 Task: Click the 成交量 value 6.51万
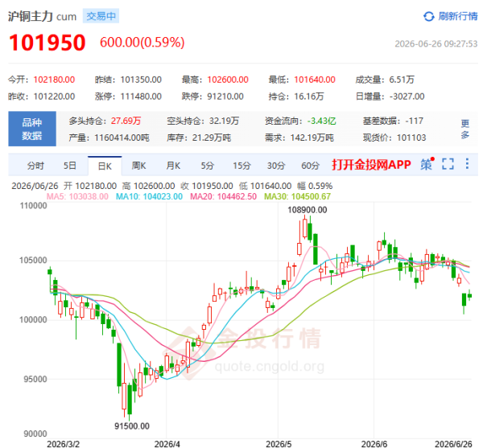[402, 80]
